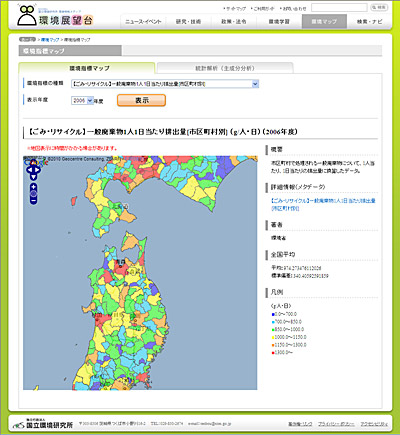
Task: Zoom in the map with plus button
Action: pyautogui.click(x=33, y=186)
